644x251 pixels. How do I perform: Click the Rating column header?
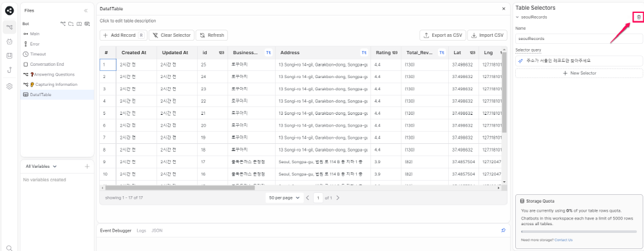(386, 53)
